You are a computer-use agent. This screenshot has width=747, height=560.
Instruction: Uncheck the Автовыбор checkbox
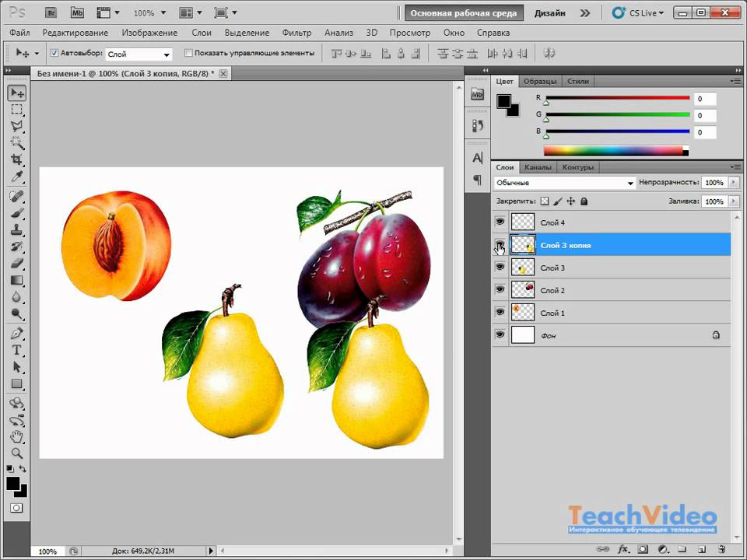54,54
